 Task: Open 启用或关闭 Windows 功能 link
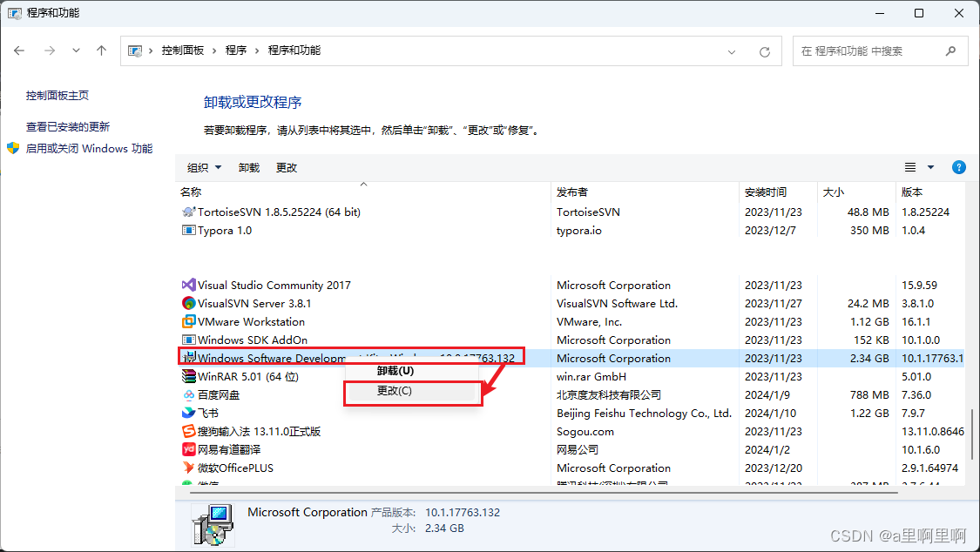coord(90,149)
